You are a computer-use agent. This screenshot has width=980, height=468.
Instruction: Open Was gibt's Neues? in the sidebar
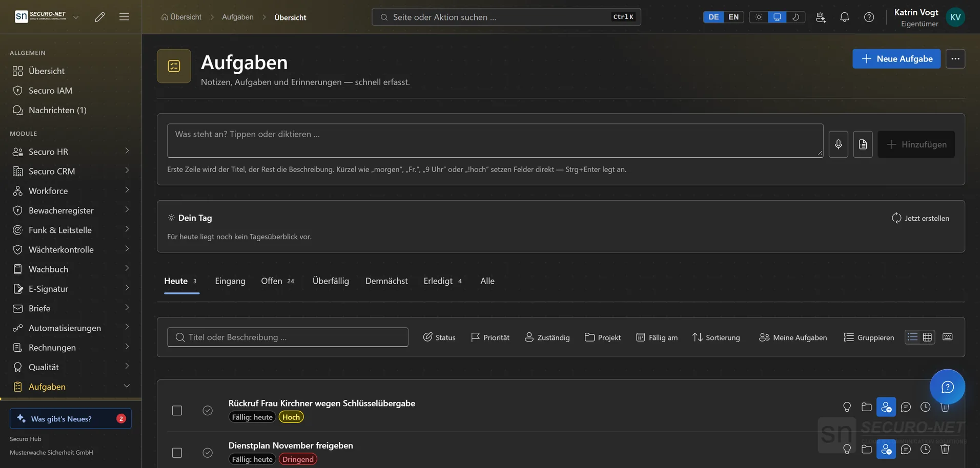(x=71, y=418)
